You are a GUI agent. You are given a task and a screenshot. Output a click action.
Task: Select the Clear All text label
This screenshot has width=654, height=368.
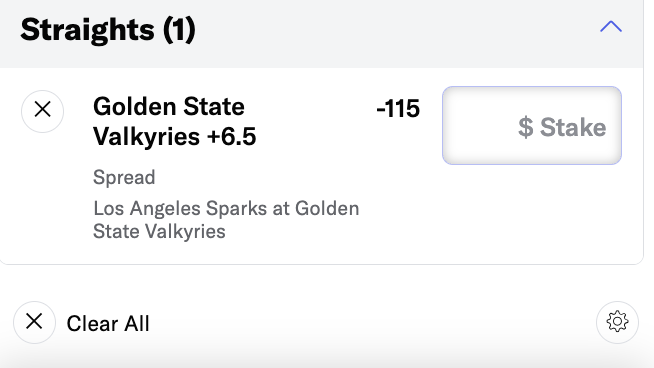pos(108,324)
